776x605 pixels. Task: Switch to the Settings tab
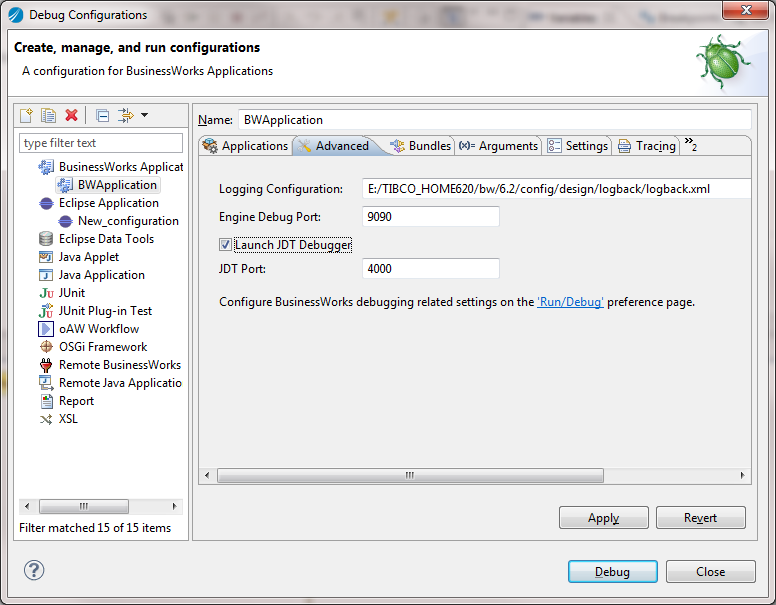click(577, 146)
